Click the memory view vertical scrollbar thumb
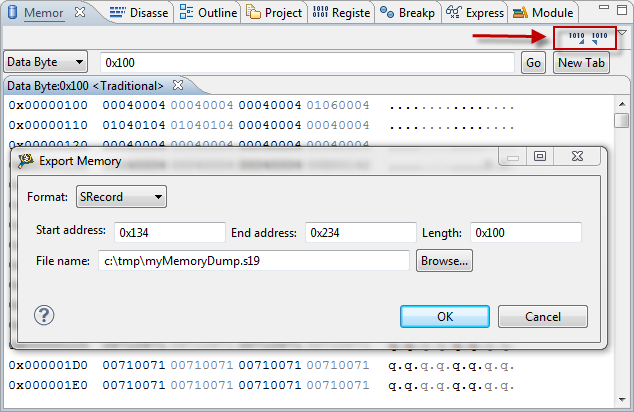634x412 pixels. click(621, 120)
